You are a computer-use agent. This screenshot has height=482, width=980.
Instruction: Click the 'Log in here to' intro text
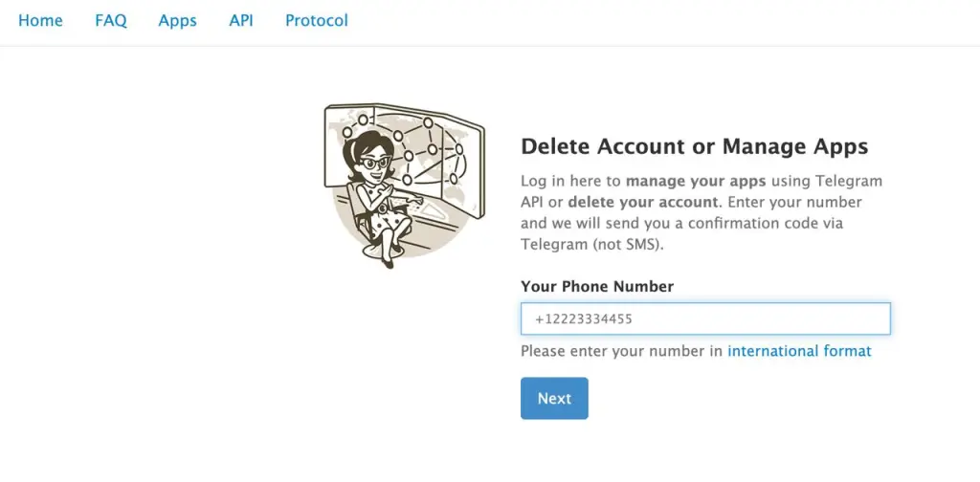(x=571, y=180)
